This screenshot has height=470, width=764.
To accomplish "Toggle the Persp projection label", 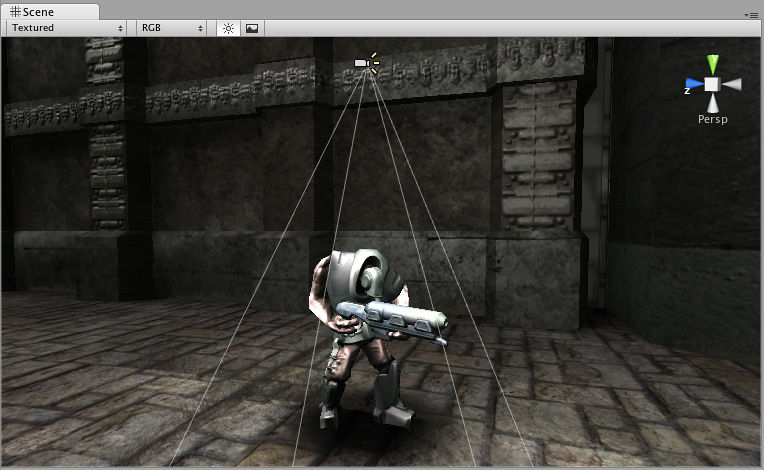I will point(712,119).
